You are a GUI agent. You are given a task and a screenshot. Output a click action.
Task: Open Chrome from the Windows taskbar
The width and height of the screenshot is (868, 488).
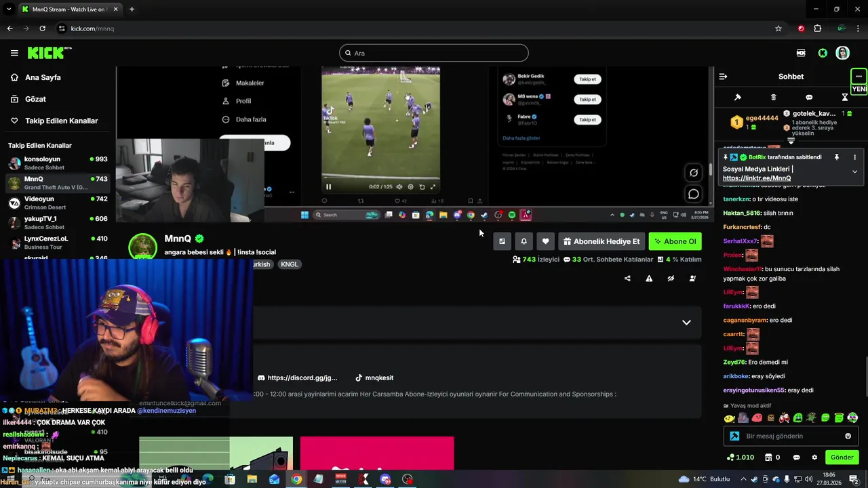click(x=296, y=479)
